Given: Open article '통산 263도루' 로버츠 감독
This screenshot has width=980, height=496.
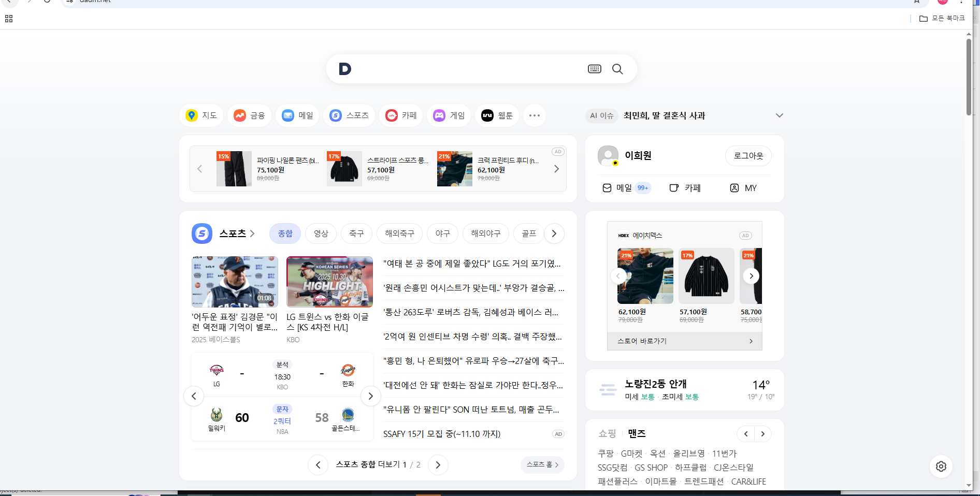Looking at the screenshot, I should click(x=471, y=312).
